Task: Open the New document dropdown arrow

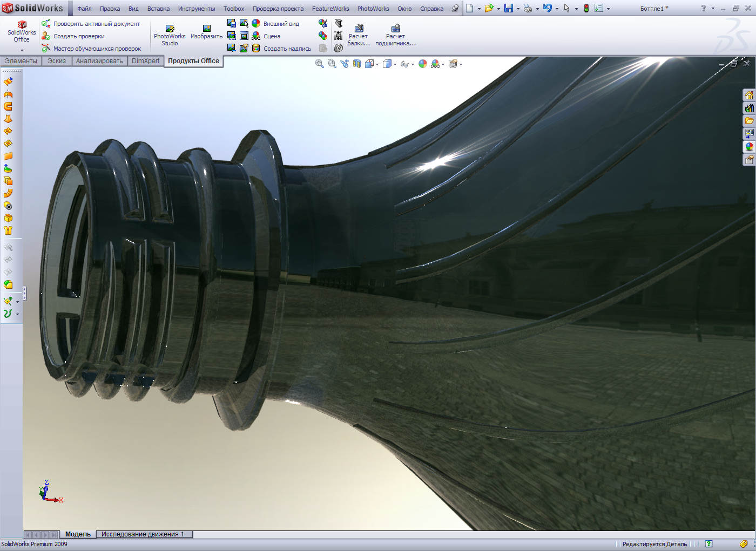Action: (x=479, y=9)
